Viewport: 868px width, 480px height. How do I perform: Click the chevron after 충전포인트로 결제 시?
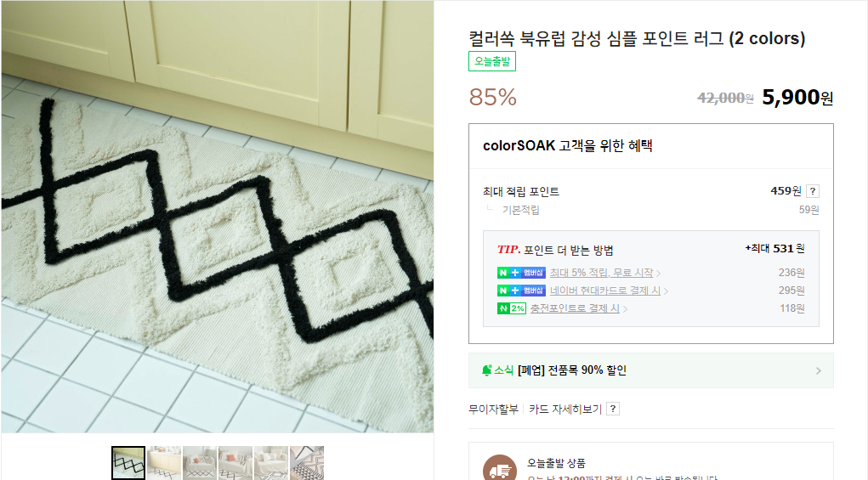[625, 309]
